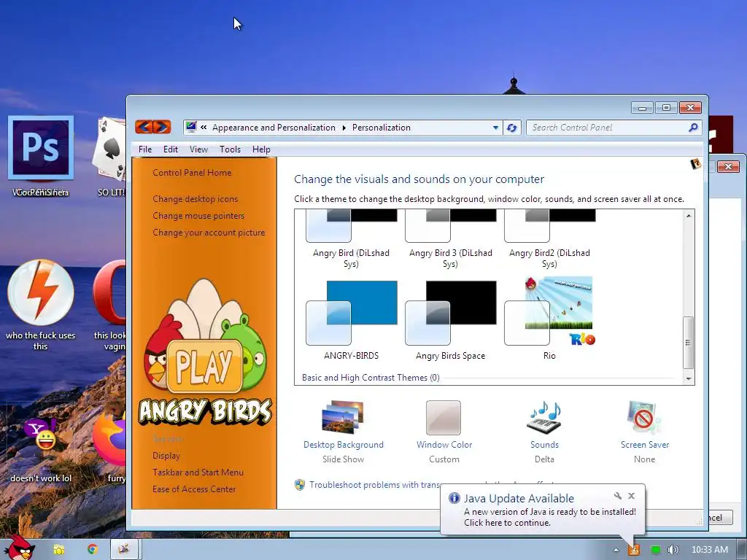Dismiss the Java Update Available balloon

(631, 496)
